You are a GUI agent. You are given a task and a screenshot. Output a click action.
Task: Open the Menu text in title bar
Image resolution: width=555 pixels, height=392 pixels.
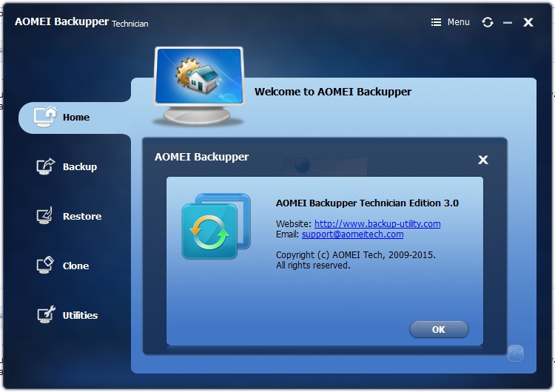pos(458,22)
